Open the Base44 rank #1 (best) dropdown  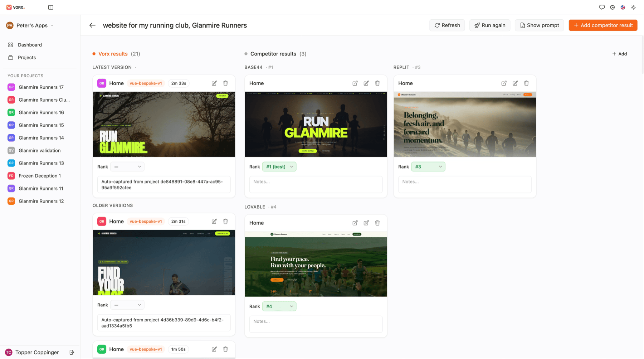(x=279, y=167)
